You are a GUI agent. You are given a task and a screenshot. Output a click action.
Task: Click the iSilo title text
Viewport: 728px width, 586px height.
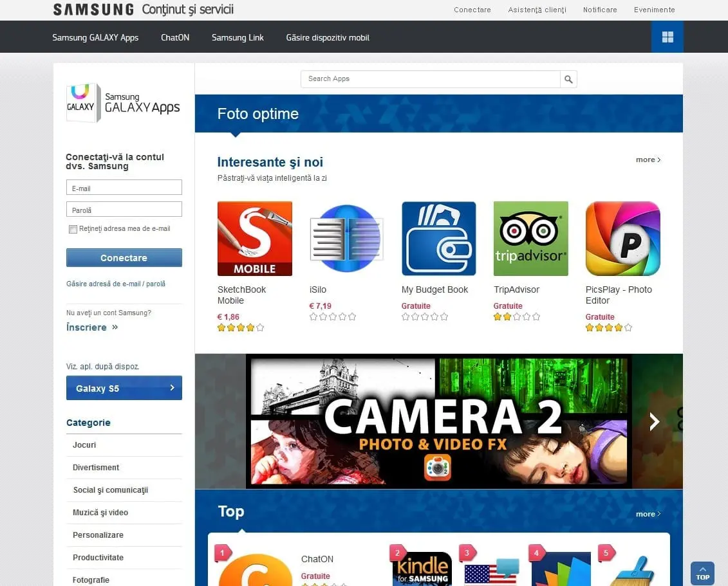tap(317, 289)
